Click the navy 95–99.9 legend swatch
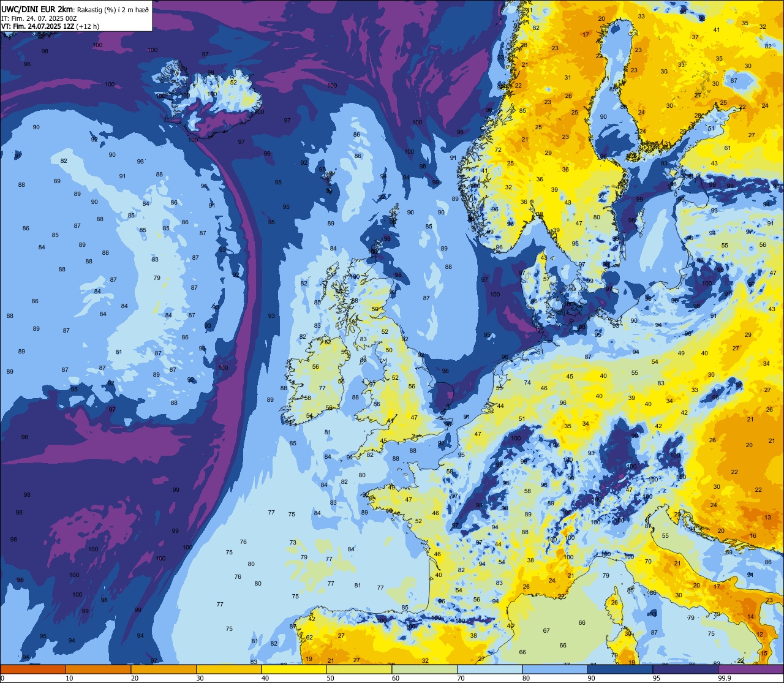 click(685, 669)
